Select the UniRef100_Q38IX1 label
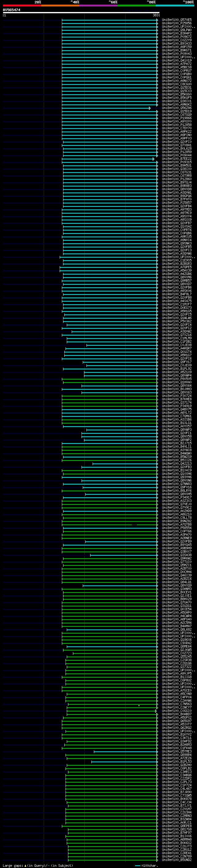The image size is (197, 868). [x=177, y=101]
